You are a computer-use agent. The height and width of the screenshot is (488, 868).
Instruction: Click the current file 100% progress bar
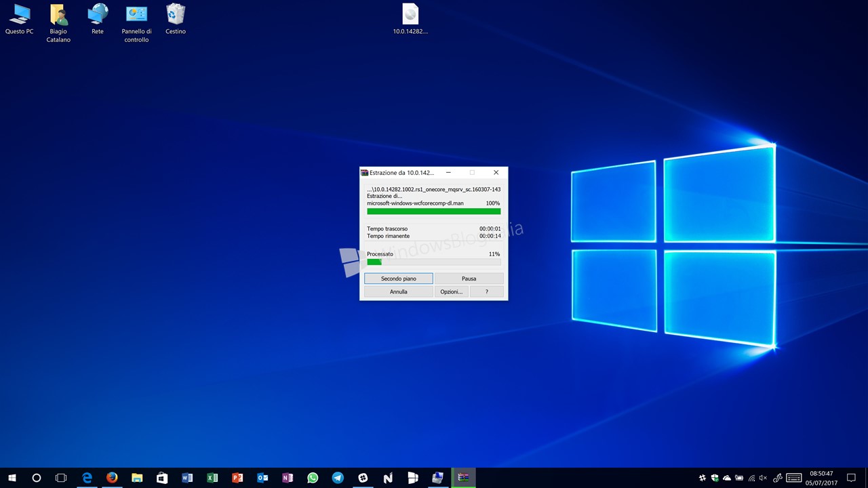pyautogui.click(x=434, y=211)
